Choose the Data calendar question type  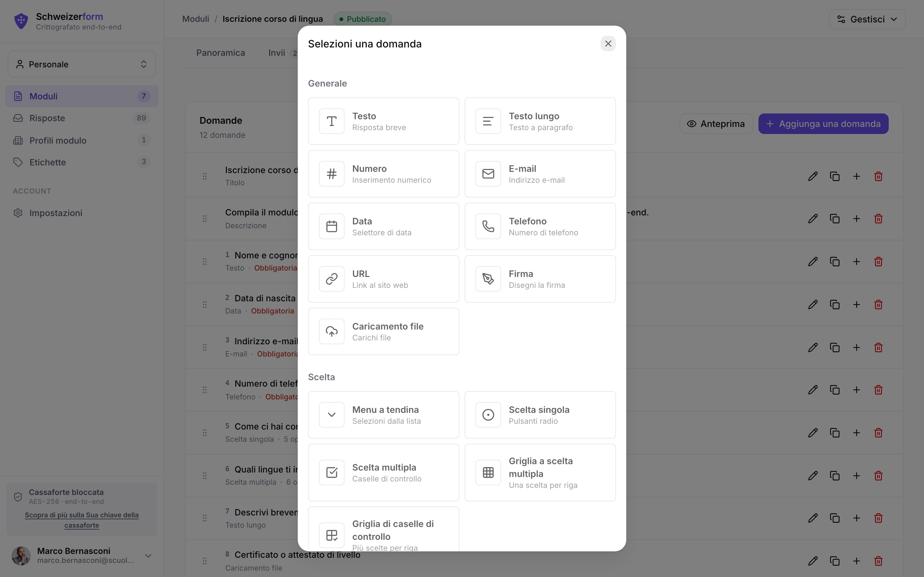click(383, 226)
